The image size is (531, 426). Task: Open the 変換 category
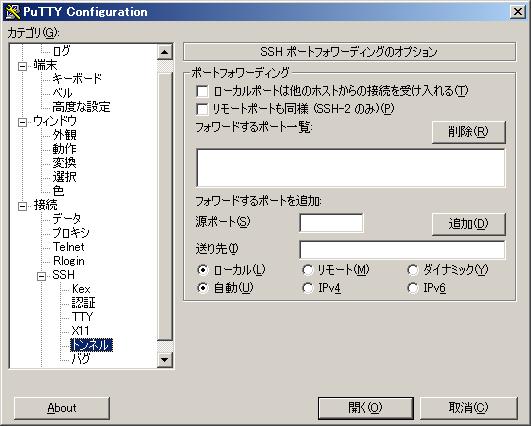[64, 163]
